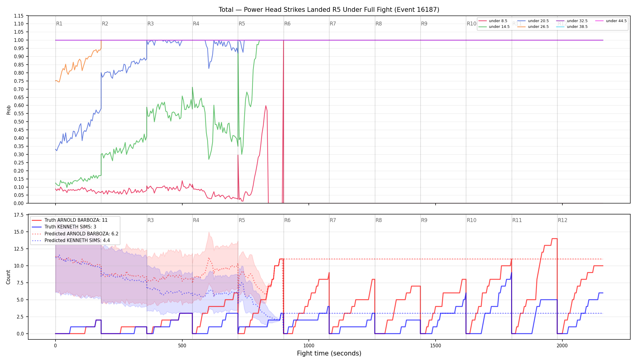
Task: Click the R7 round label in the lower chart
Action: click(x=333, y=220)
